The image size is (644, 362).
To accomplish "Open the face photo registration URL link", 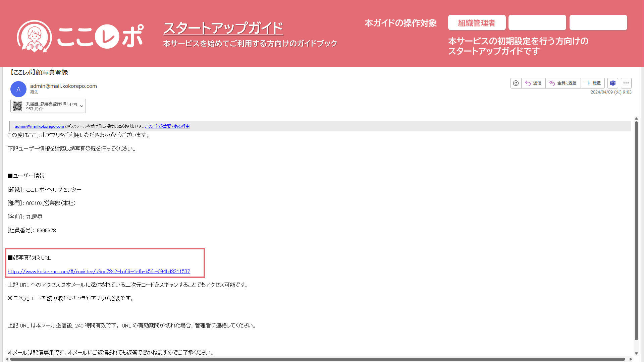I will tap(99, 271).
